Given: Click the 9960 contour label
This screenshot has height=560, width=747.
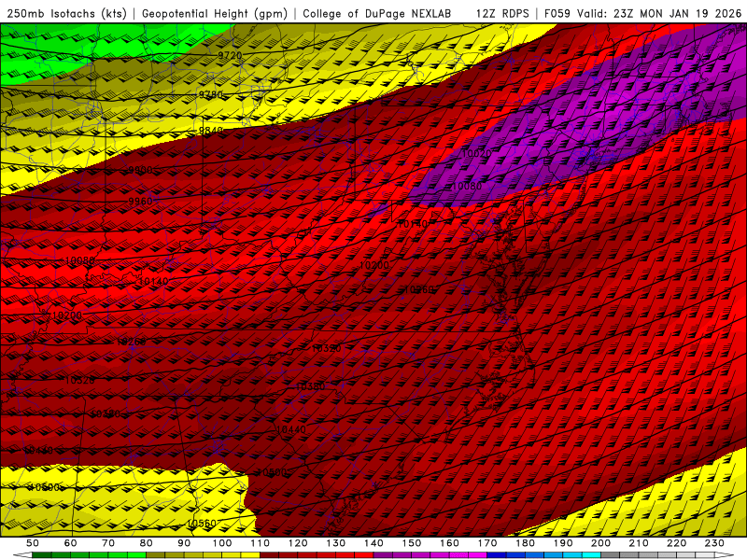Looking at the screenshot, I should point(141,202).
